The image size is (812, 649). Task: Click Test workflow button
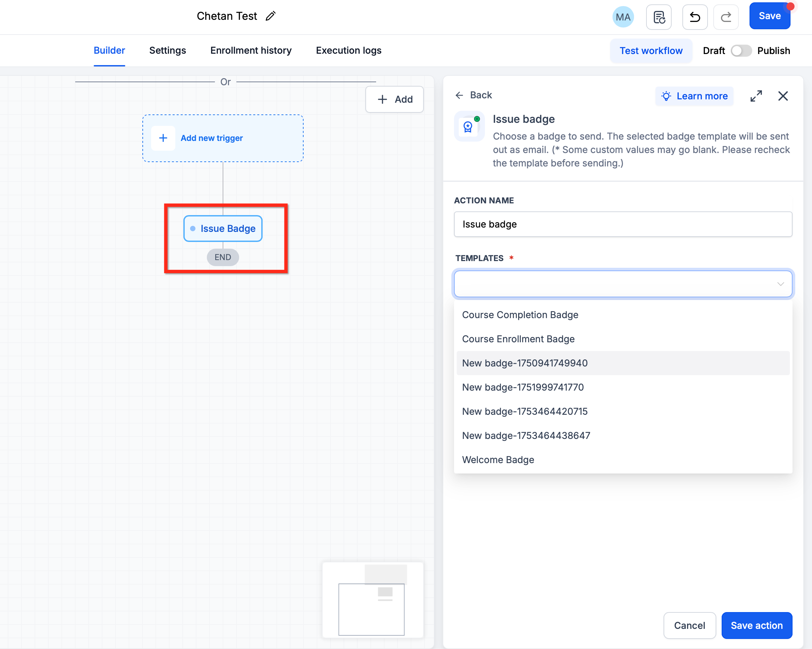click(x=651, y=51)
